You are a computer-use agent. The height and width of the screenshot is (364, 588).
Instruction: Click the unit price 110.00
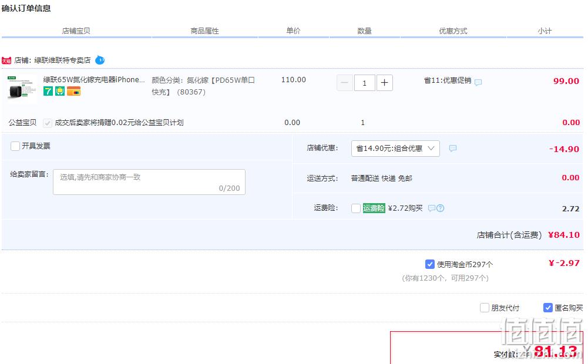click(294, 79)
